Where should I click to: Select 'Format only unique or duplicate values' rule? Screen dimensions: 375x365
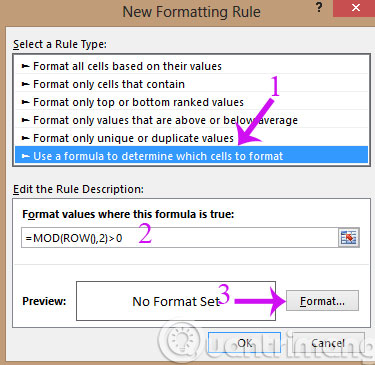[x=192, y=138]
